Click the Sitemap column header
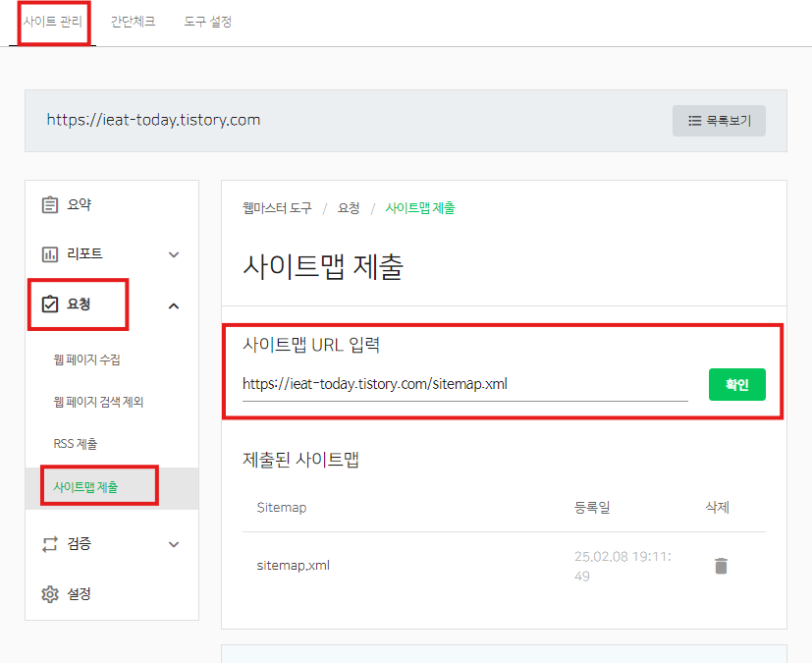The width and height of the screenshot is (812, 663). pyautogui.click(x=282, y=508)
